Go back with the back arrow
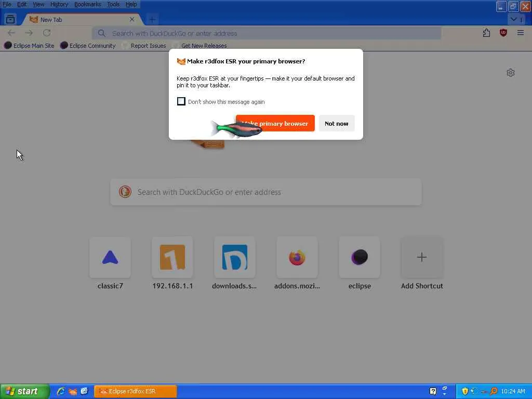 pos(11,33)
